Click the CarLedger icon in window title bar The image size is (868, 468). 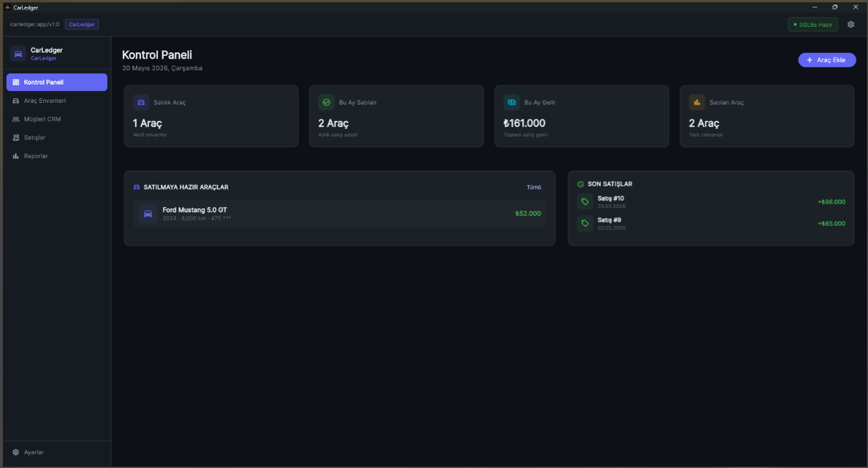tap(8, 8)
